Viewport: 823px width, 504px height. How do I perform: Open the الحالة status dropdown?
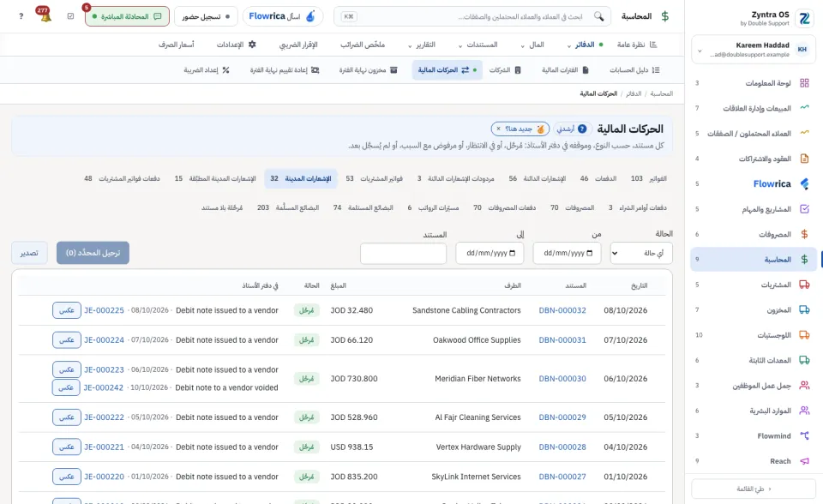click(641, 253)
